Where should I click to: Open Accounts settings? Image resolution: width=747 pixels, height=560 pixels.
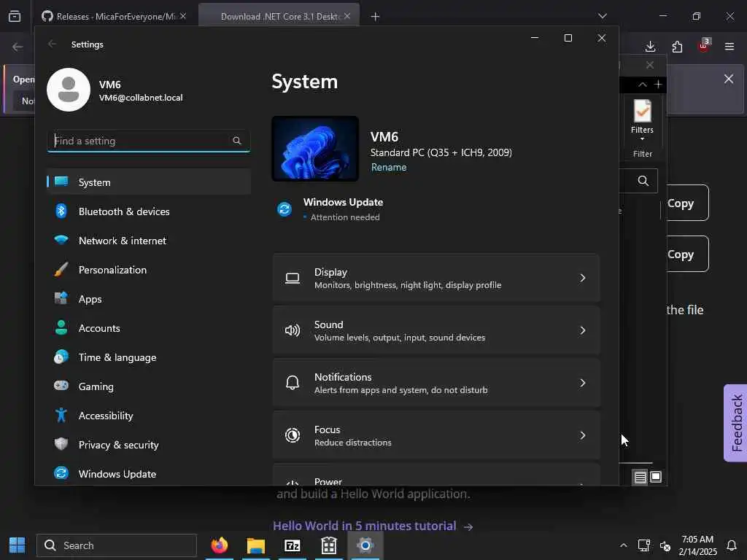[149, 328]
